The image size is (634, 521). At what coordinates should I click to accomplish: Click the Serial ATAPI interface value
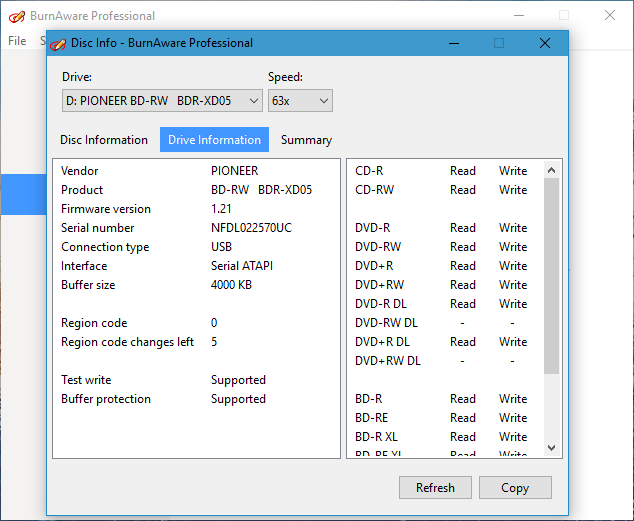coord(242,266)
